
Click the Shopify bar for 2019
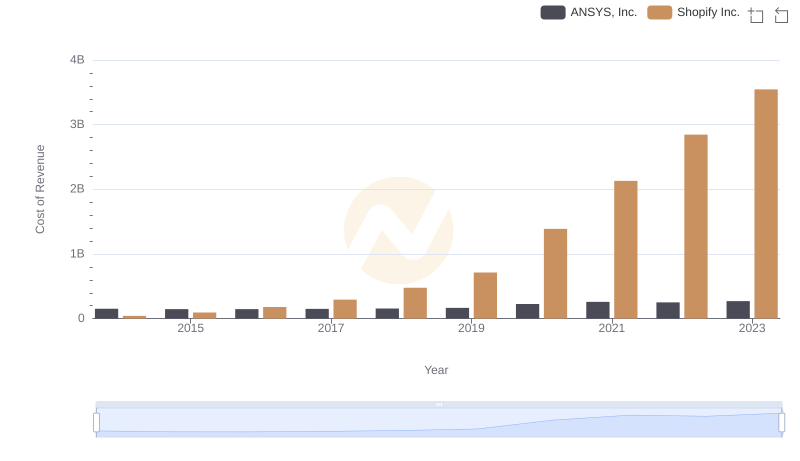point(485,295)
